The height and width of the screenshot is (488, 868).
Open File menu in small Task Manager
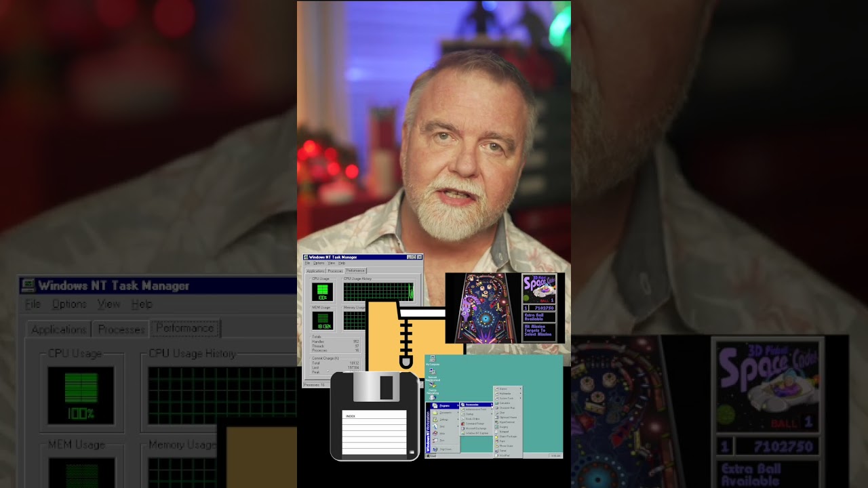click(x=307, y=263)
